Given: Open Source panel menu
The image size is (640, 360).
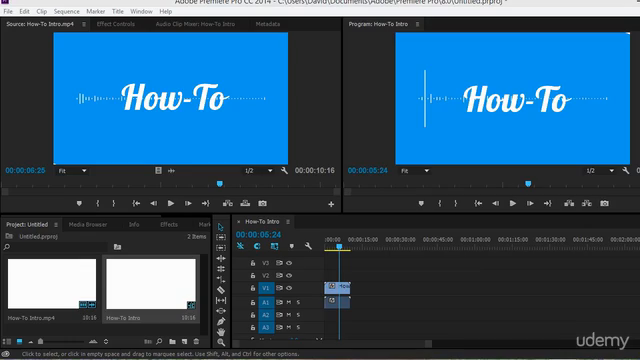Looking at the screenshot, I should point(84,24).
